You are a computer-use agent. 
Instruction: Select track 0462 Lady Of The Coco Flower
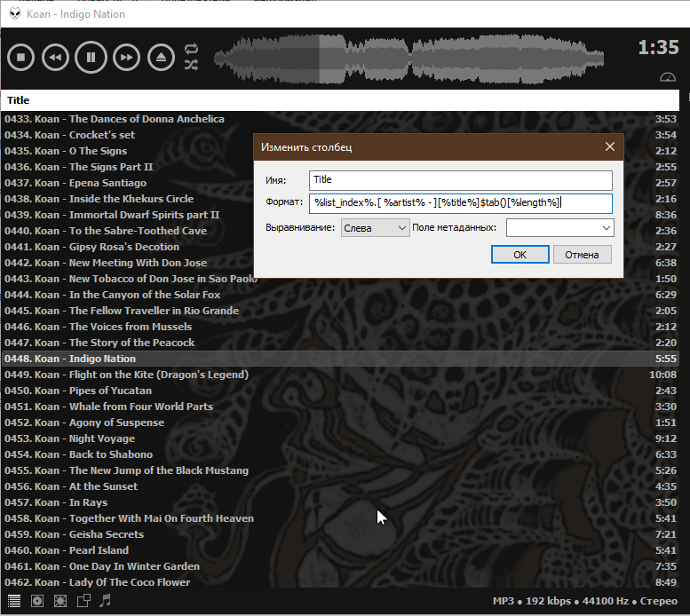[x=340, y=582]
